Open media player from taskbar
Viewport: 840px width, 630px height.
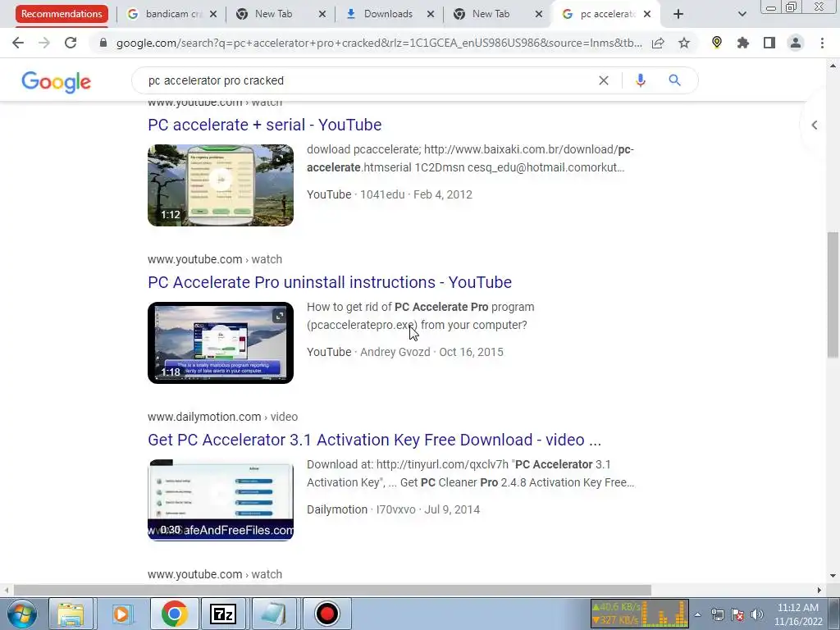121,614
